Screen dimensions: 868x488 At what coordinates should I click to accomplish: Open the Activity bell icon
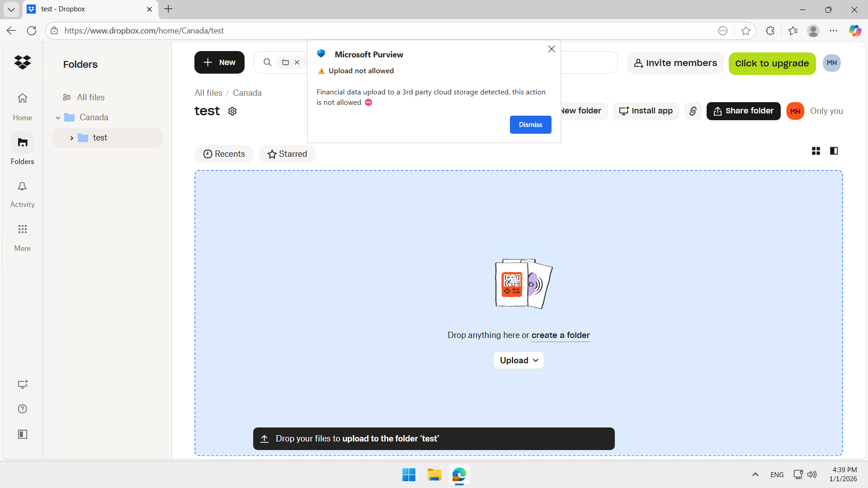(x=22, y=187)
